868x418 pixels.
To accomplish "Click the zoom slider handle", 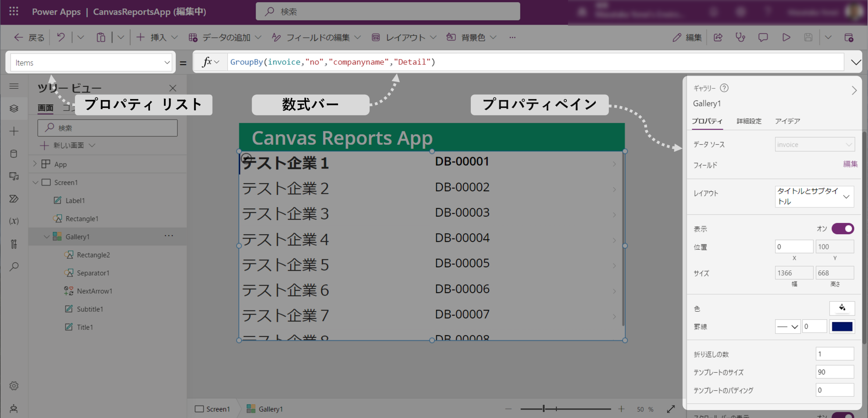I will 544,409.
